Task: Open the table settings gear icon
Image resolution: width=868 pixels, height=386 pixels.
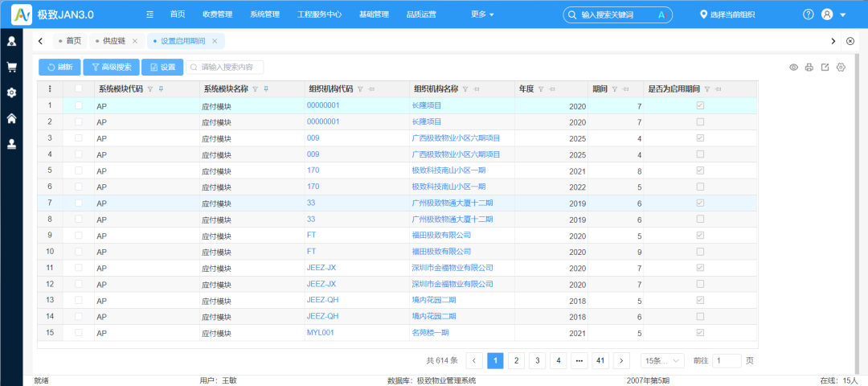Action: tap(841, 68)
